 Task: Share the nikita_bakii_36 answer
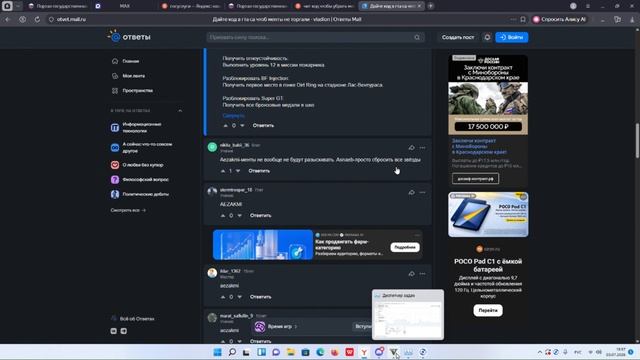[411, 148]
